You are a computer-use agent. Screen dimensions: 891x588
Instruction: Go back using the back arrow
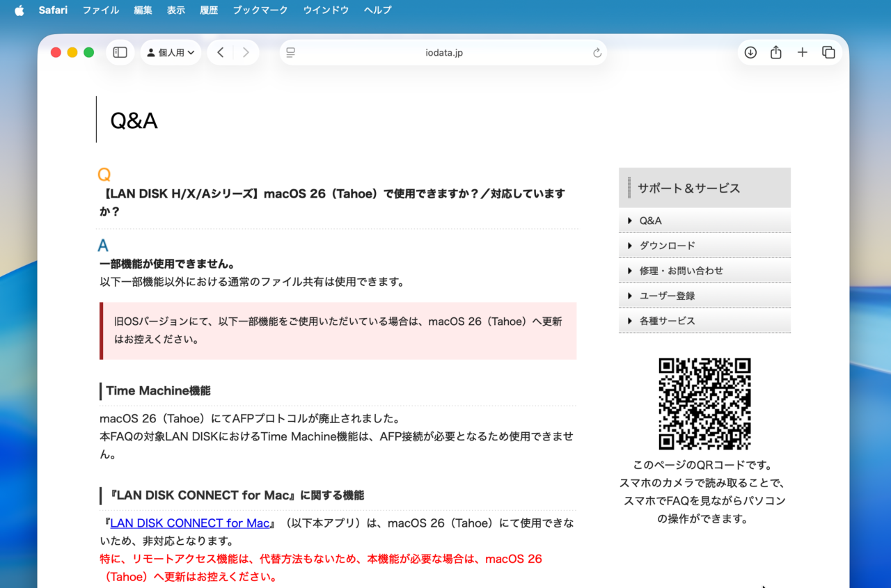pos(220,52)
